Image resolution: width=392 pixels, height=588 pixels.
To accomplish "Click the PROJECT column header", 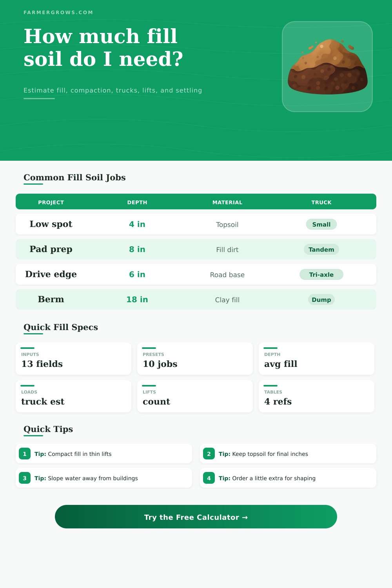I will [x=51, y=202].
